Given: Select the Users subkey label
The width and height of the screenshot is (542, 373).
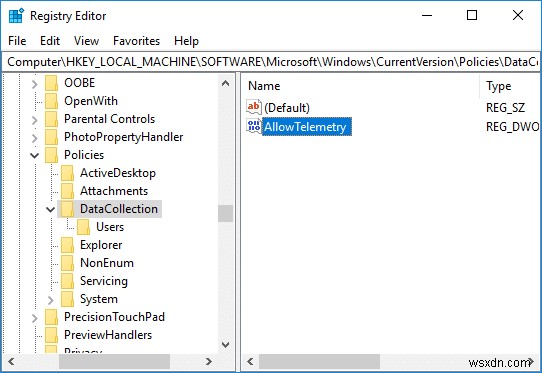Looking at the screenshot, I should click(x=110, y=227).
